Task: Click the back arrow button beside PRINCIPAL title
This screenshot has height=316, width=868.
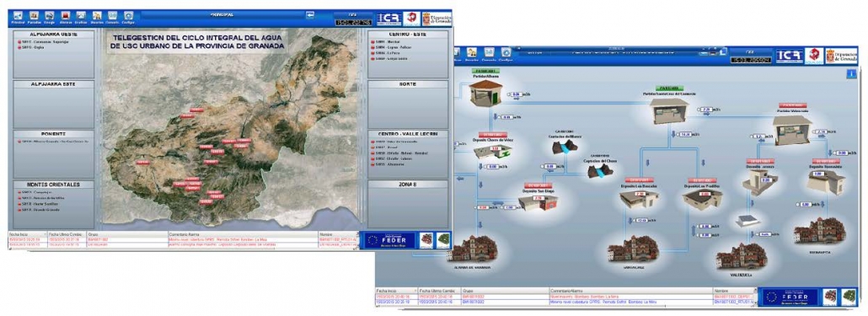Action: (310, 15)
